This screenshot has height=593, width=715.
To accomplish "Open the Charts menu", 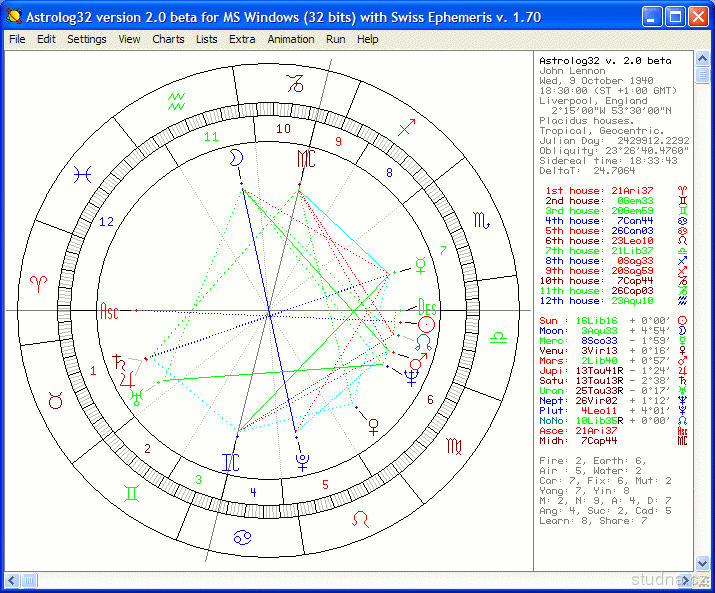I will click(x=168, y=39).
